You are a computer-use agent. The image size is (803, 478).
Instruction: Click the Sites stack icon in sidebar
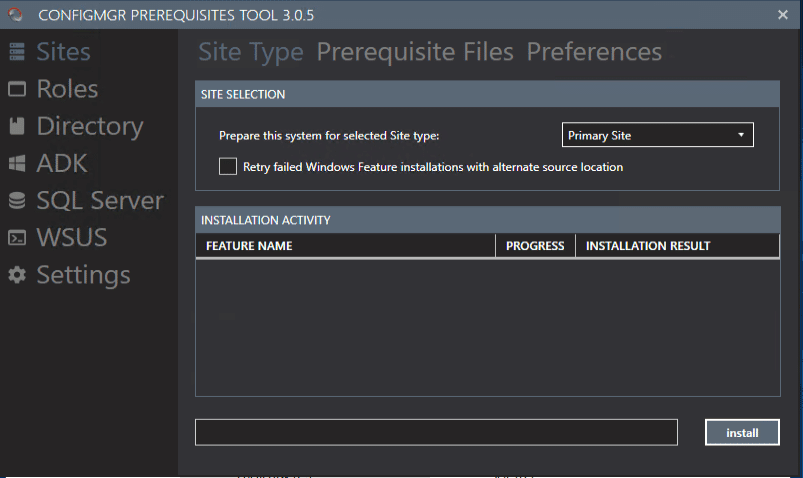point(17,52)
